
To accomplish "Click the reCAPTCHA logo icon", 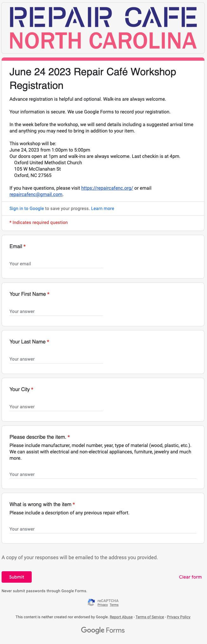I will (x=91, y=602).
